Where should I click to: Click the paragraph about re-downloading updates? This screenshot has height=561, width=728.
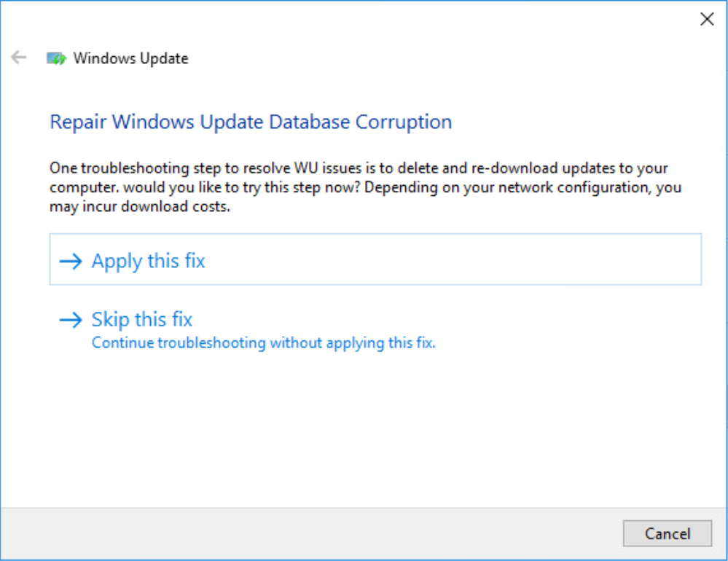point(365,187)
